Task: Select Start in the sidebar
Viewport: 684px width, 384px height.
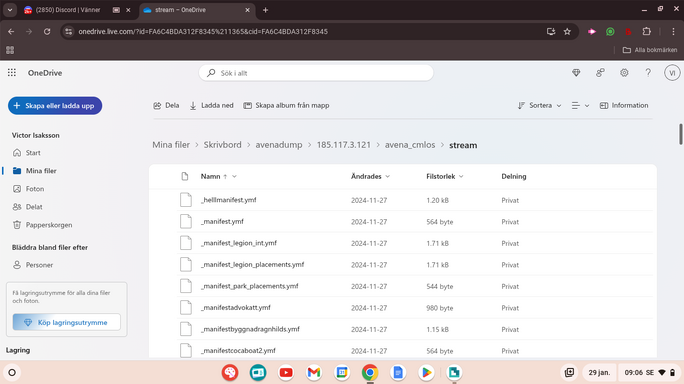Action: [x=33, y=153]
